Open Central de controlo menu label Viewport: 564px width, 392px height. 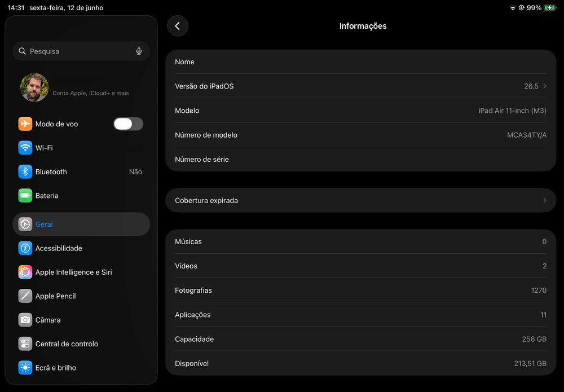[x=67, y=344]
